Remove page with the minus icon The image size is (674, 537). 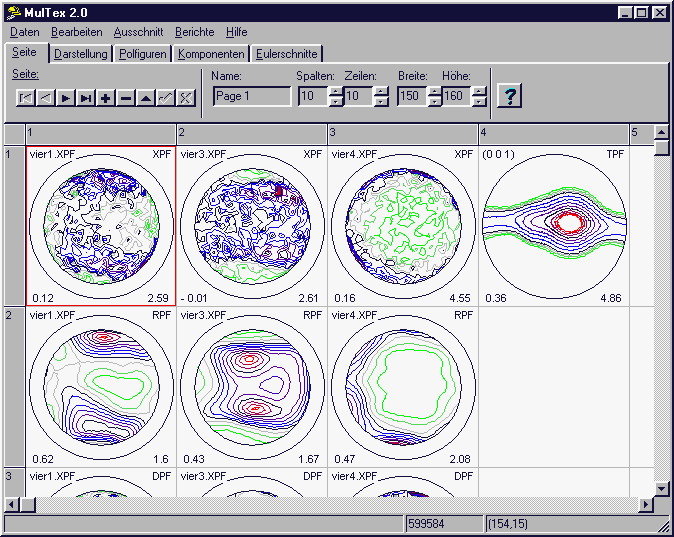coord(126,97)
